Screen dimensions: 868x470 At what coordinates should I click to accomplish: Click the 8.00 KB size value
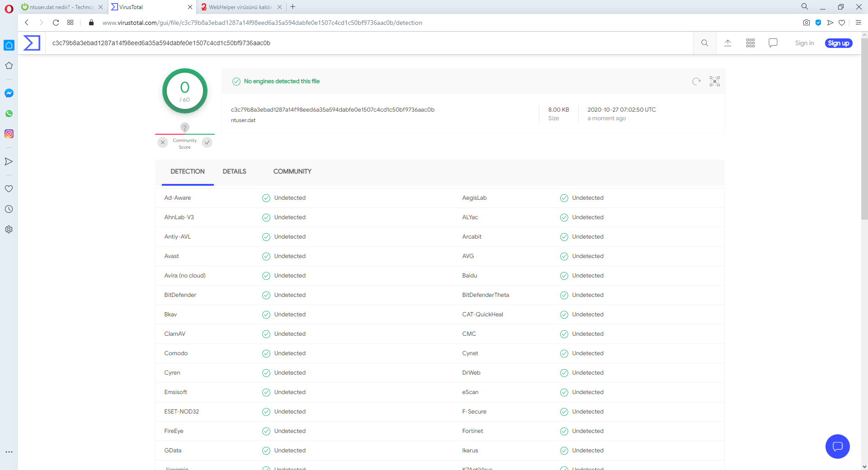(559, 110)
